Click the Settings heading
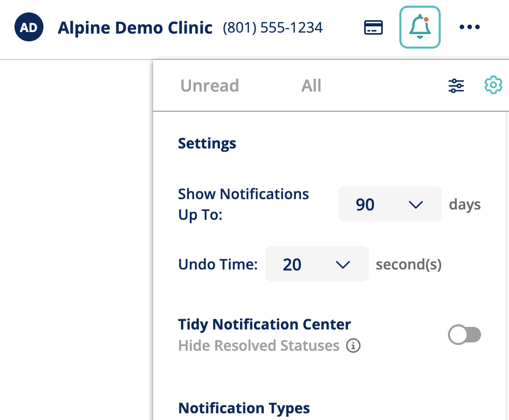Viewport: 509px width, 420px height. [x=207, y=143]
